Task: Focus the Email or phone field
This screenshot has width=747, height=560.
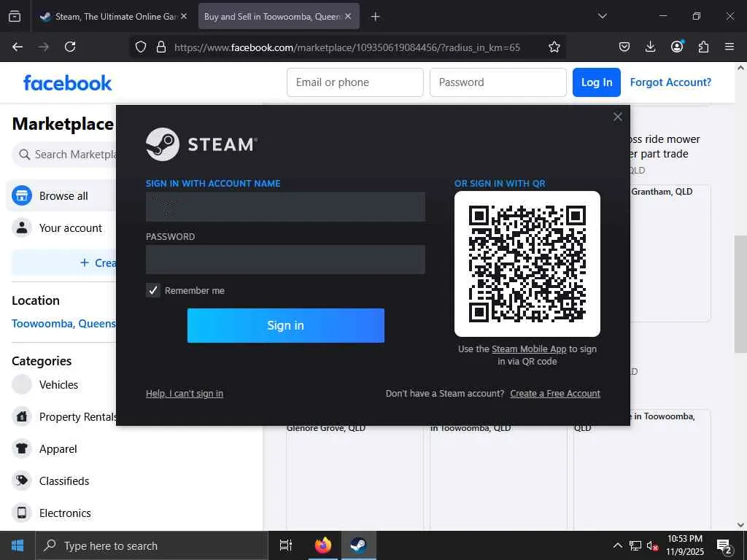Action: pos(355,82)
